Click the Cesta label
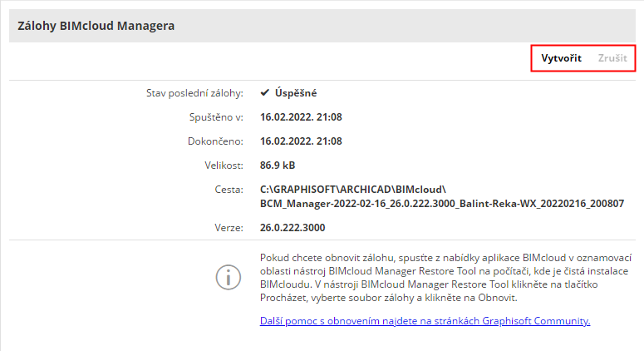The width and height of the screenshot is (644, 351). tap(229, 190)
